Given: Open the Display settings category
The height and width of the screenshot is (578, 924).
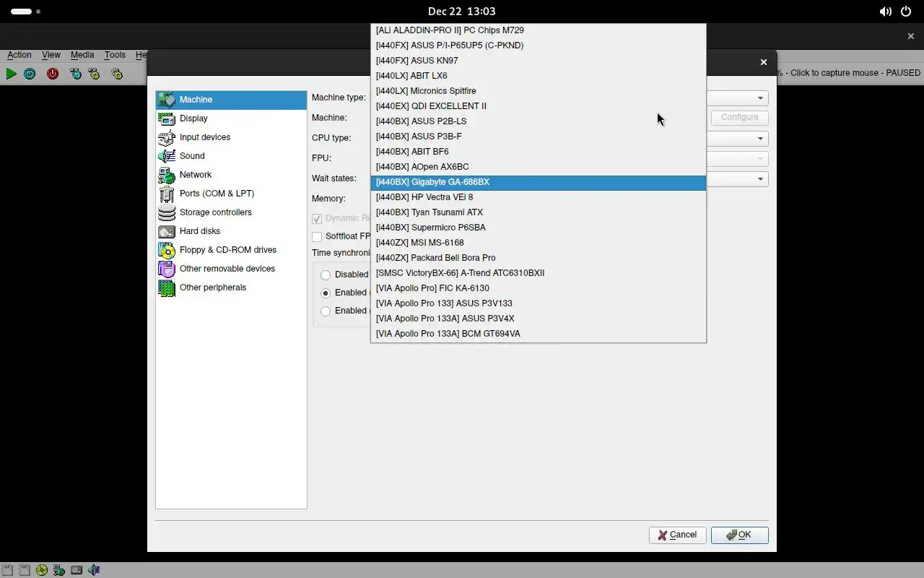Looking at the screenshot, I should tap(231, 118).
